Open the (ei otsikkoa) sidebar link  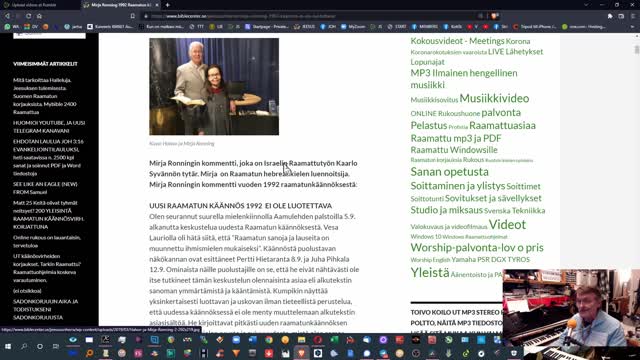tap(27, 291)
